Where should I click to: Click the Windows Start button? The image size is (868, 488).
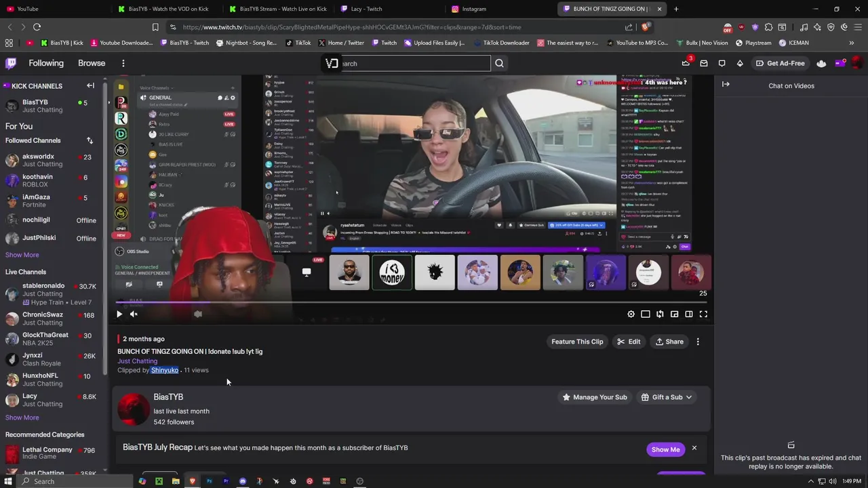coord(7,481)
